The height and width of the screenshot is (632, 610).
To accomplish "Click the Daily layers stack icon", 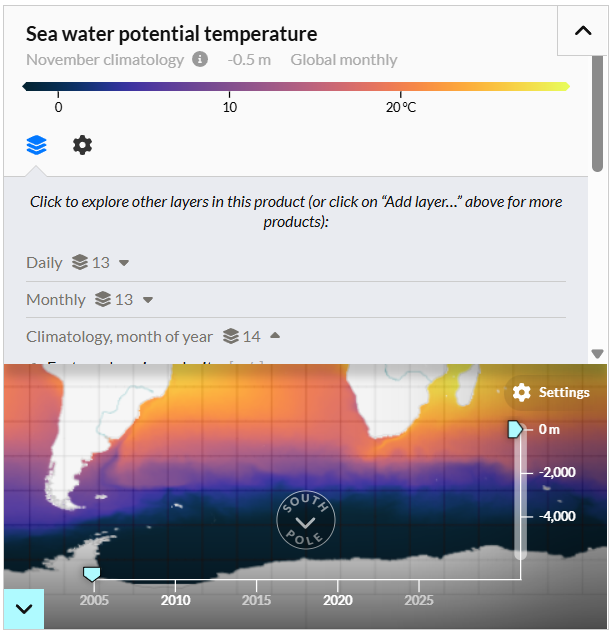I will pyautogui.click(x=80, y=262).
